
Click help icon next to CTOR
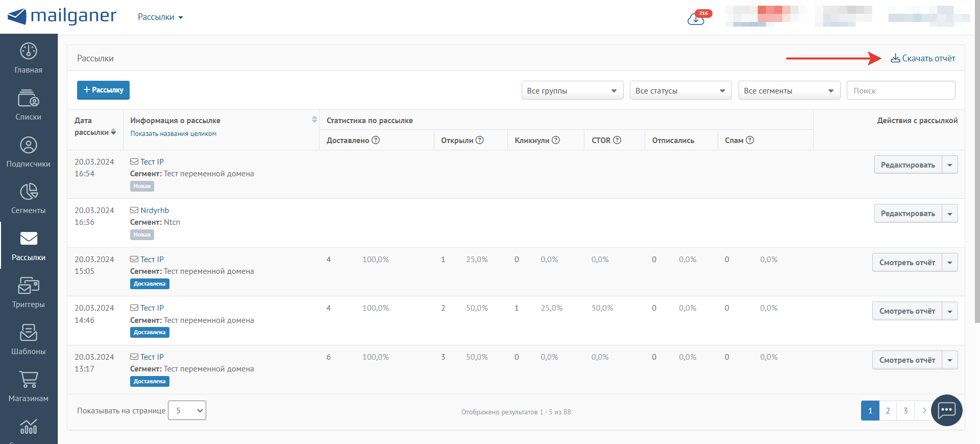point(617,140)
